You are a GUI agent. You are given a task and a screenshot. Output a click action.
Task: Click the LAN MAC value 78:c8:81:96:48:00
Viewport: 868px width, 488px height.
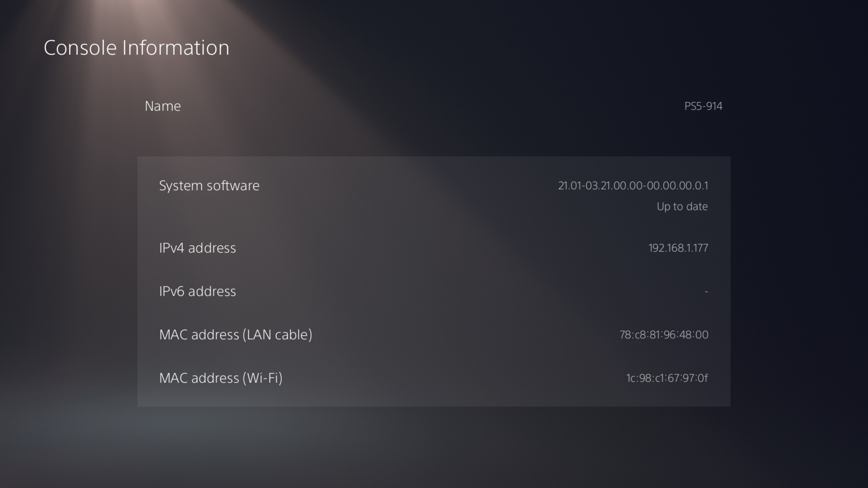pyautogui.click(x=664, y=335)
